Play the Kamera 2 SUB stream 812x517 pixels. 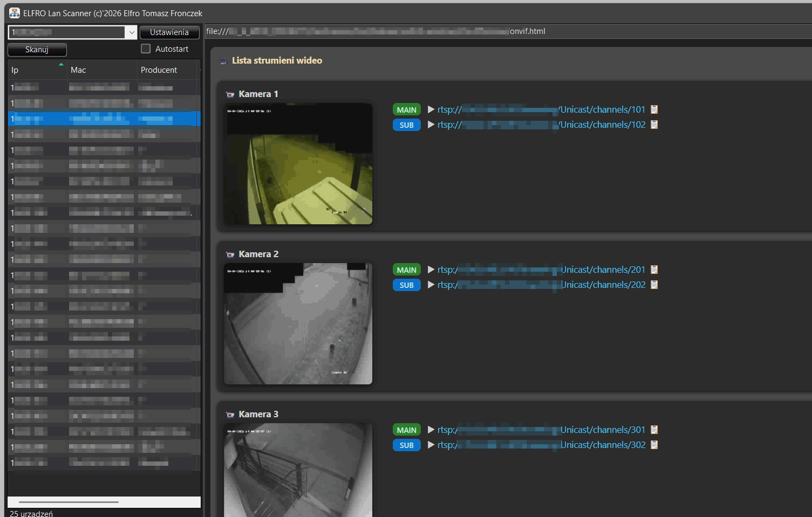click(x=431, y=285)
